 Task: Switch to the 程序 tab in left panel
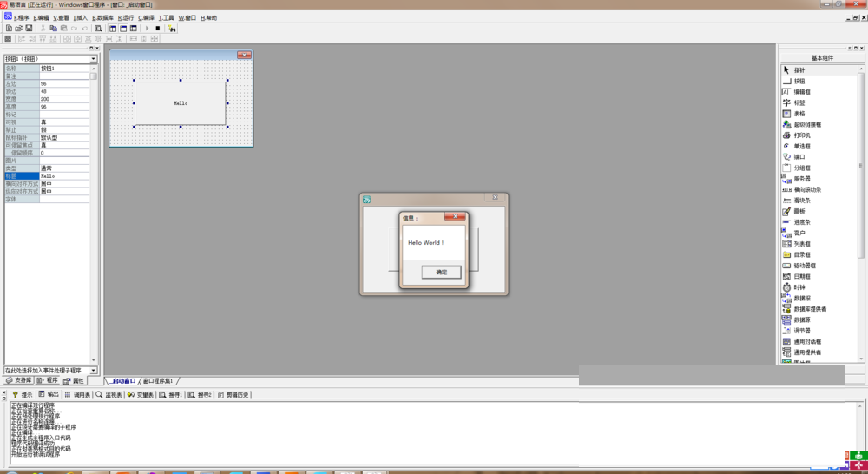pyautogui.click(x=48, y=380)
